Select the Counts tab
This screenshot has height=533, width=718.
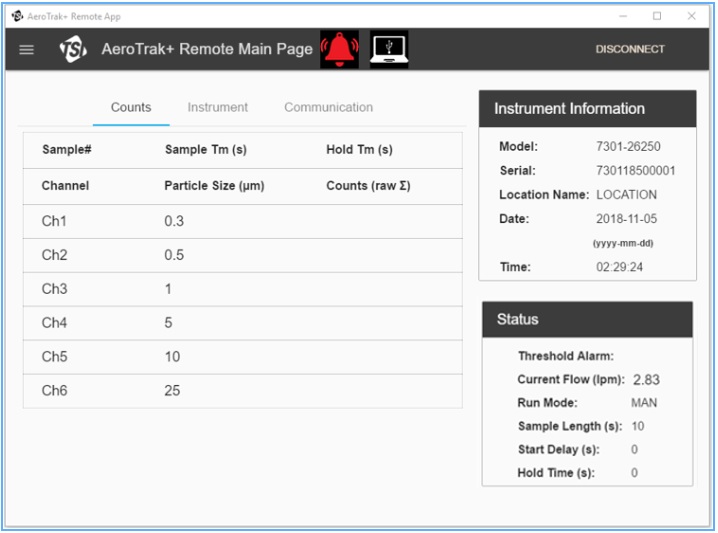(x=131, y=108)
